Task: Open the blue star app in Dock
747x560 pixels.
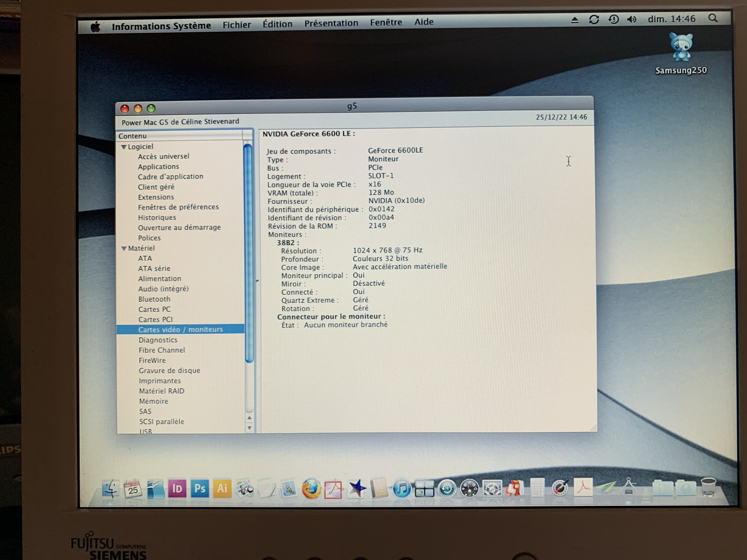Action: [x=357, y=489]
